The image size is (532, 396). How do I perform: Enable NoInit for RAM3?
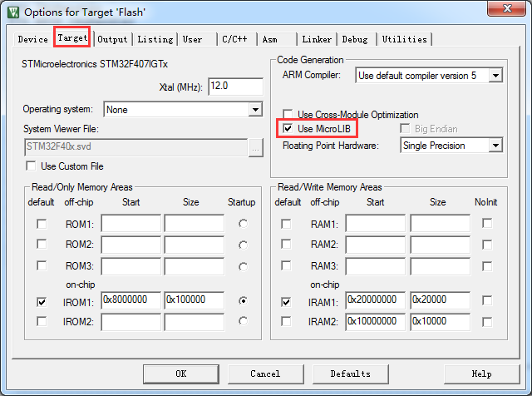point(487,266)
